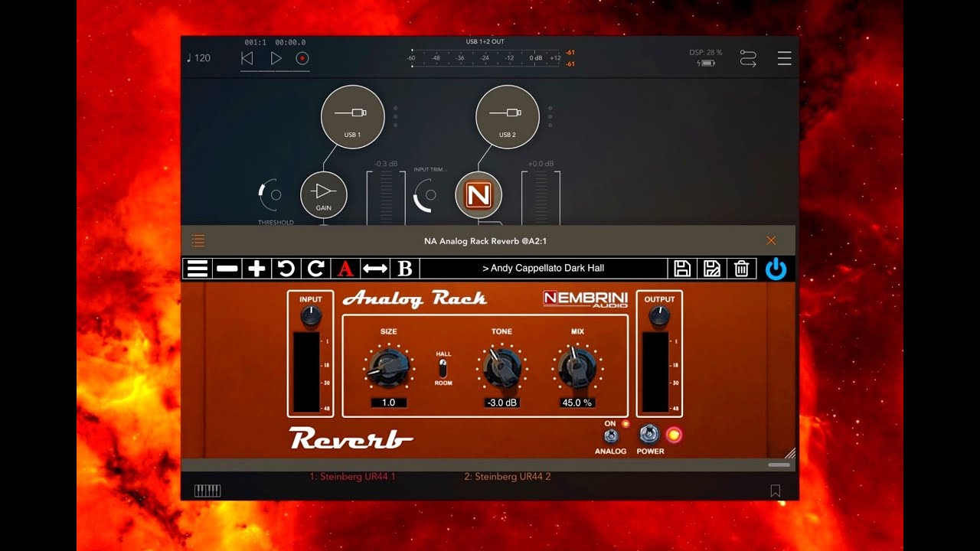Open the three-dot options beside USB 2

[550, 116]
